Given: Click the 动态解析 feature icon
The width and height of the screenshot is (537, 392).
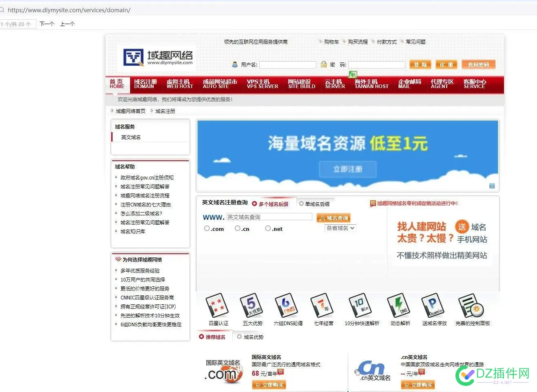Looking at the screenshot, I should [x=398, y=305].
